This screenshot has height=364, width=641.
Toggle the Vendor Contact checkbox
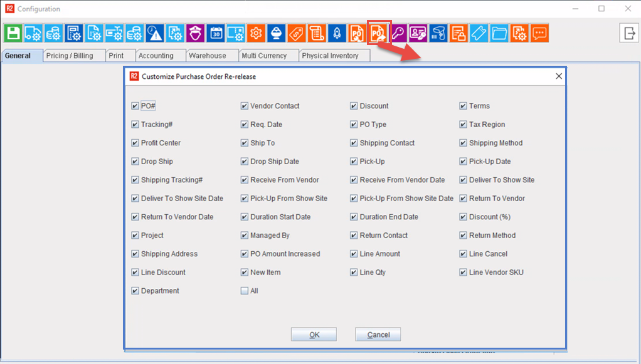click(244, 106)
